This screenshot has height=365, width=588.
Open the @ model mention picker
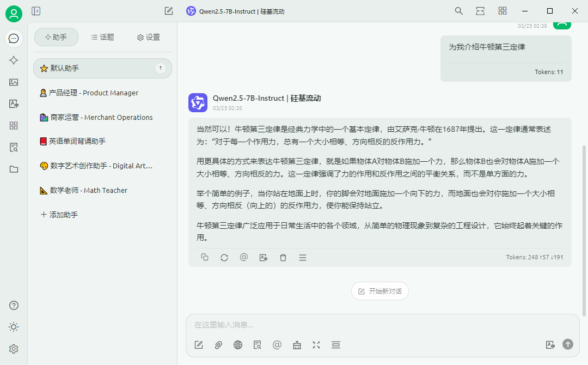(277, 345)
